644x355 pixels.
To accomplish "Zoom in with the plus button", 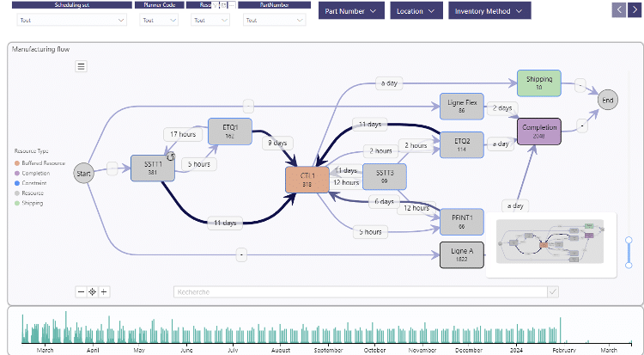I will (104, 291).
